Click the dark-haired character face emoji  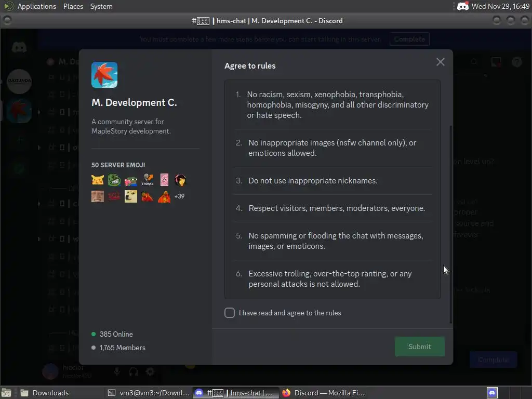point(180,180)
